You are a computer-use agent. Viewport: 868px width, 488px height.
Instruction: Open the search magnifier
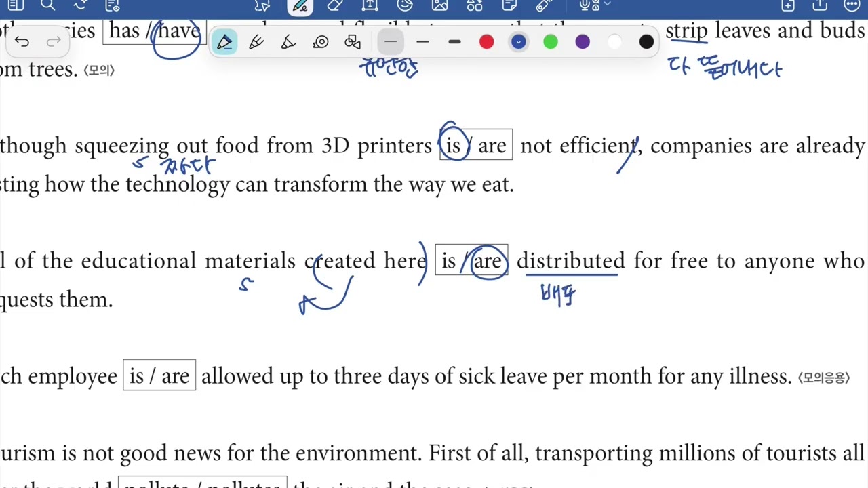click(47, 5)
